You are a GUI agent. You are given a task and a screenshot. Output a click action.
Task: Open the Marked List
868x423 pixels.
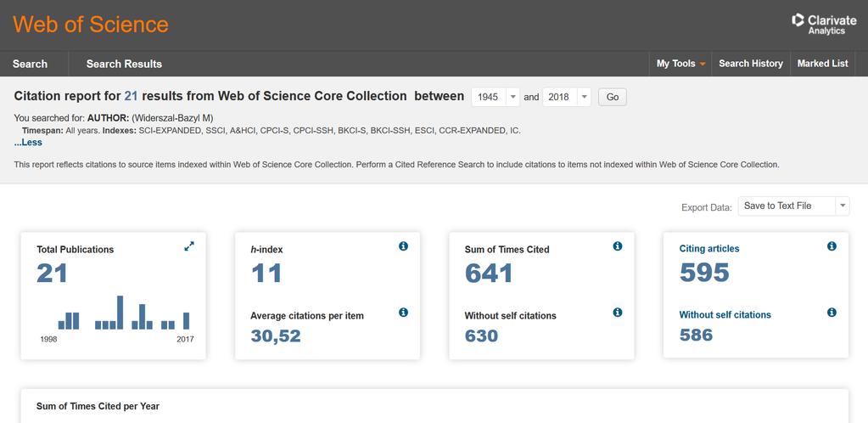[823, 64]
